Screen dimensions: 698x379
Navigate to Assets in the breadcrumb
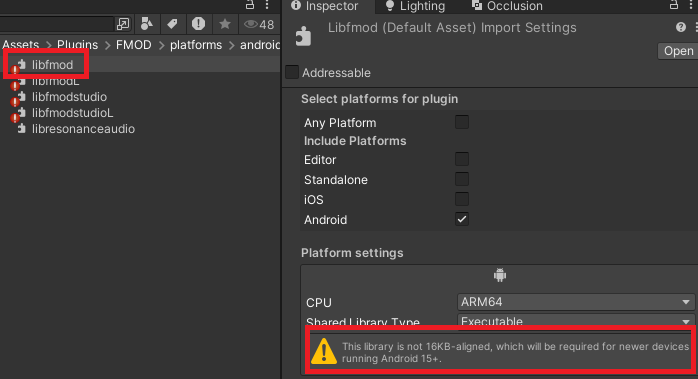tap(20, 45)
